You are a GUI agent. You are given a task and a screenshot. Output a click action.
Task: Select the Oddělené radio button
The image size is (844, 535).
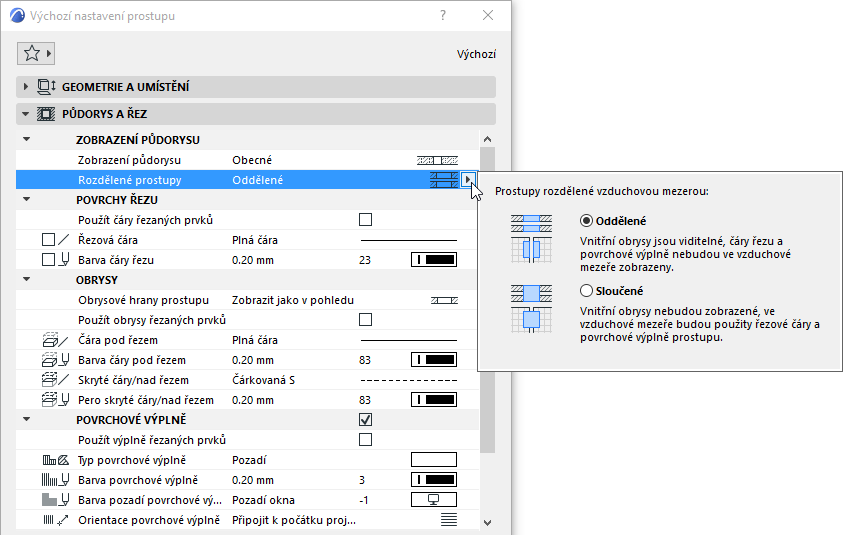click(x=586, y=221)
